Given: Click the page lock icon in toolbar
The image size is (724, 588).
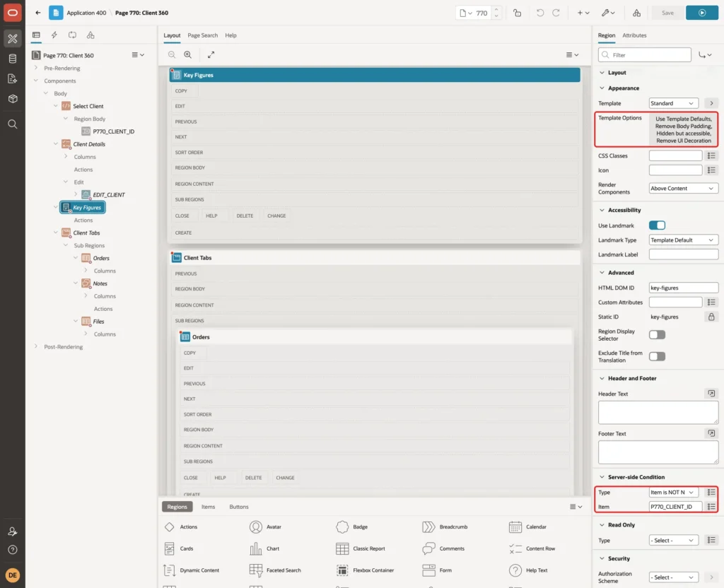Looking at the screenshot, I should pos(517,13).
